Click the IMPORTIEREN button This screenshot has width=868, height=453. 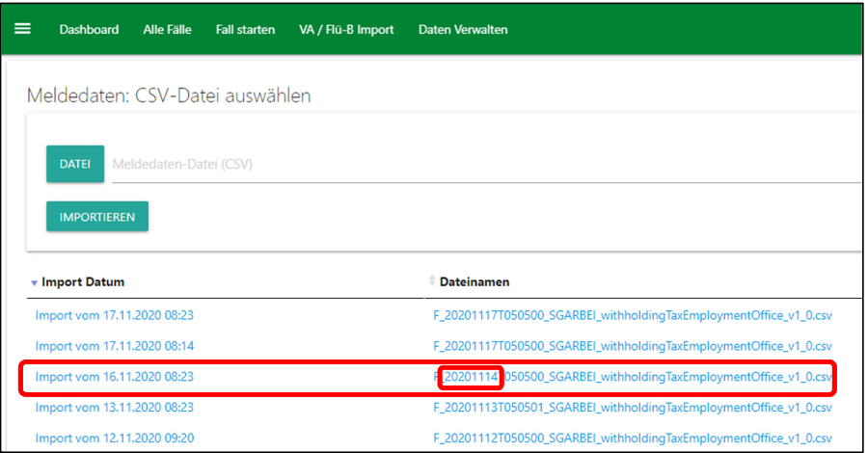click(97, 217)
